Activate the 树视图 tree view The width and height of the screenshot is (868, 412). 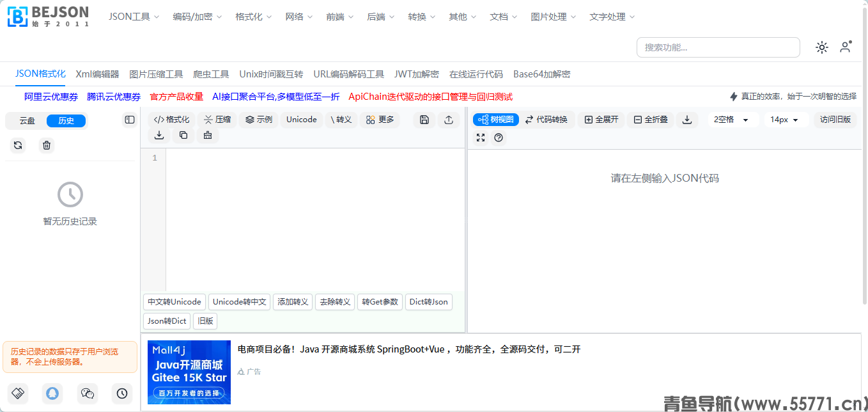496,120
